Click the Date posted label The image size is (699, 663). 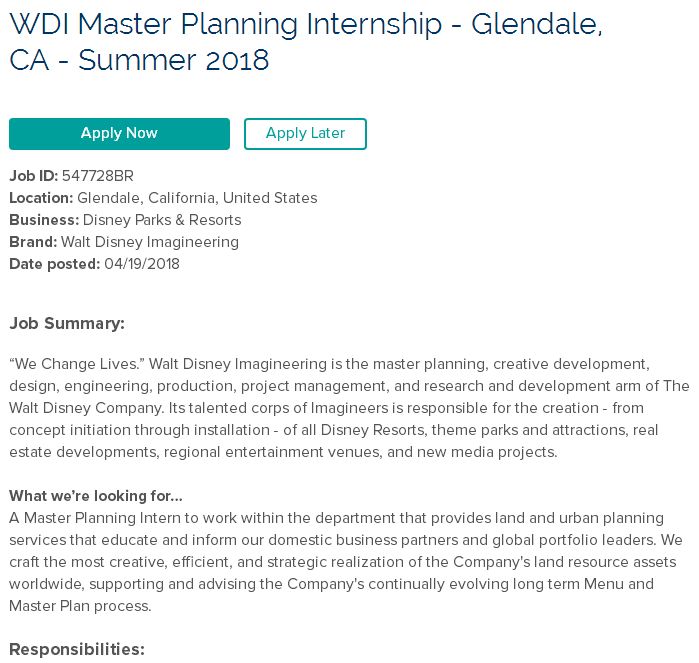click(54, 264)
